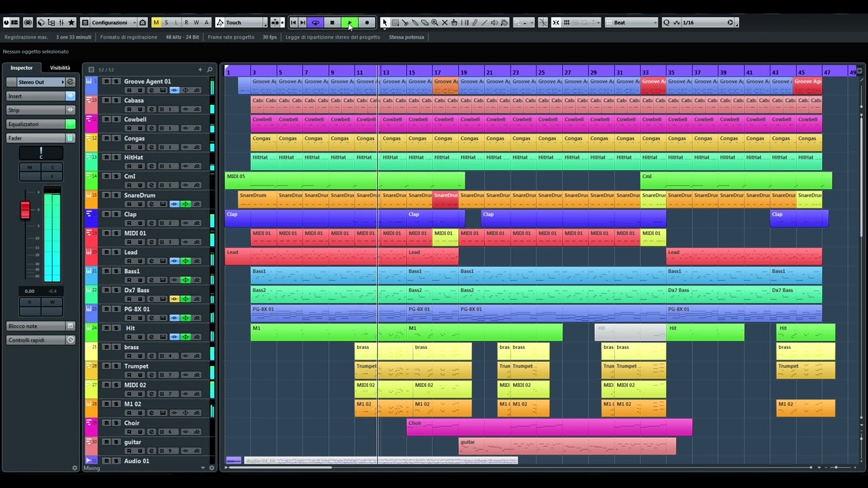868x488 pixels.
Task: Toggle the purple Cycle loop button
Action: point(315,22)
